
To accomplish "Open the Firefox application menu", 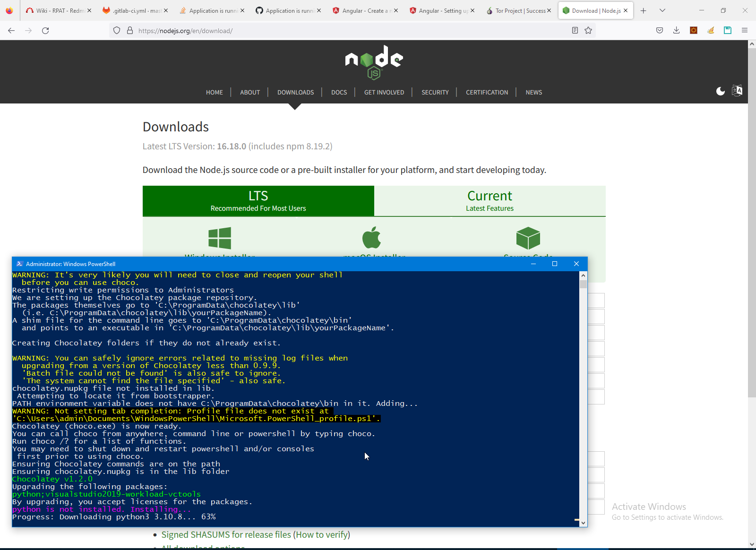I will (745, 31).
